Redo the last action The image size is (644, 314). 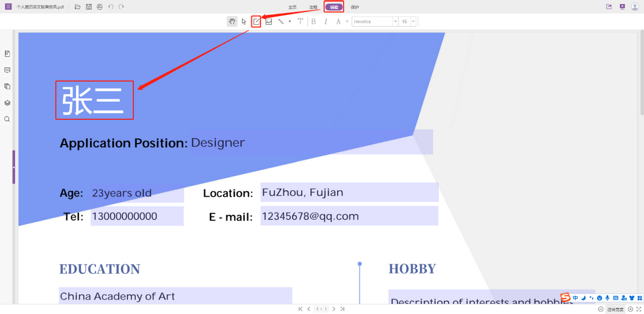tap(121, 7)
